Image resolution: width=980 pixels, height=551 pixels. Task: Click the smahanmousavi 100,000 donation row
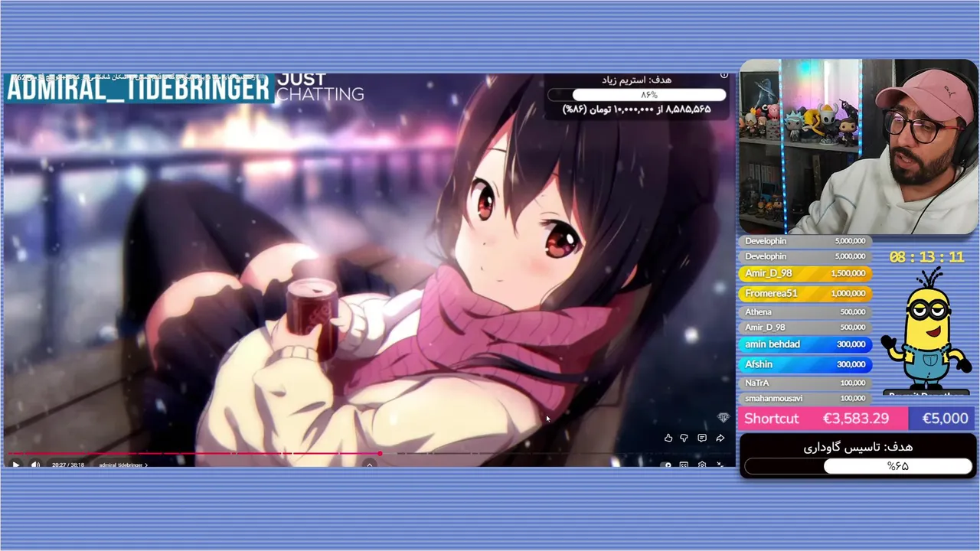click(805, 399)
